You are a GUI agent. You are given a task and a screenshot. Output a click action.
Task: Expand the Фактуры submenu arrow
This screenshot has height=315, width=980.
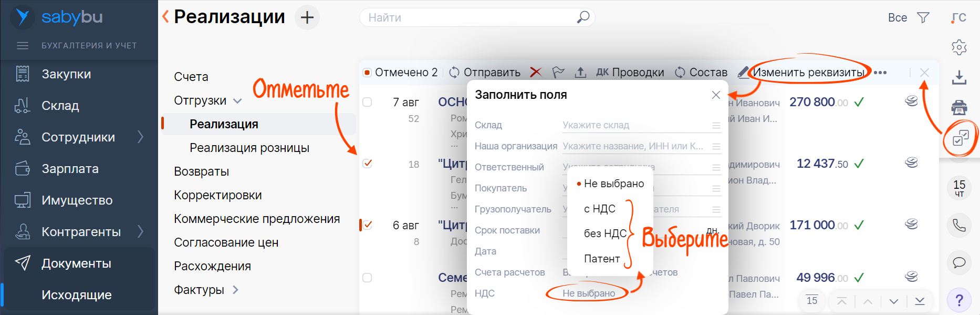coord(235,290)
